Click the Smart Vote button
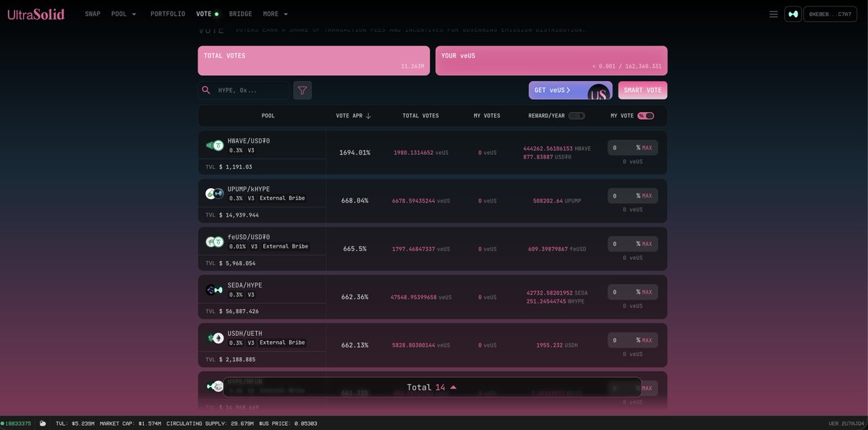The width and height of the screenshot is (868, 430). click(643, 90)
